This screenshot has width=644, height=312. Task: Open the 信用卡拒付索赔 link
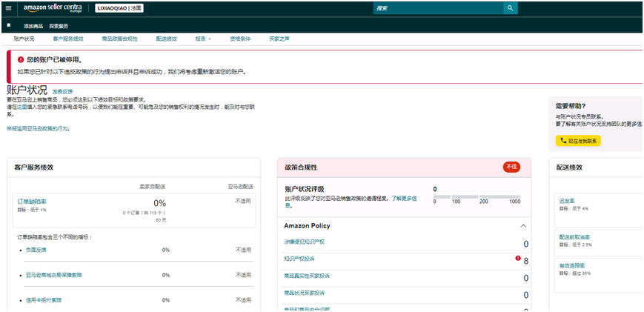[x=44, y=300]
